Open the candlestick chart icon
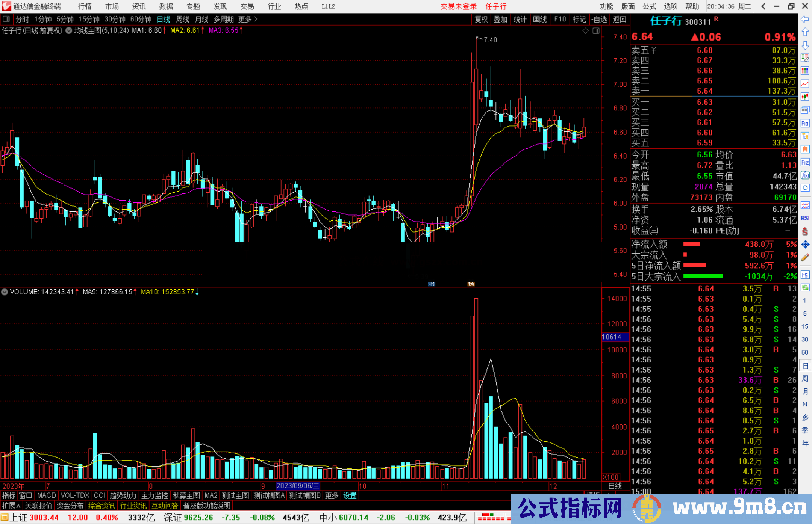This screenshot has height=524, width=812. 805,97
